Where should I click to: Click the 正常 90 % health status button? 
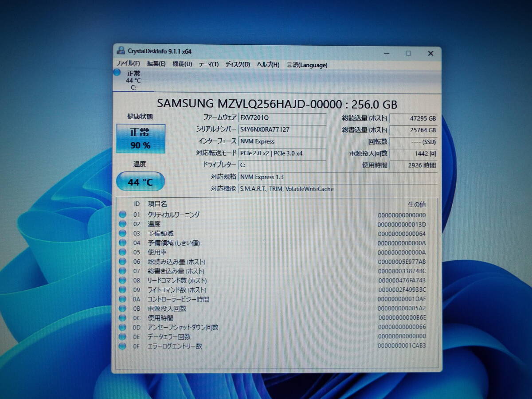coord(141,138)
